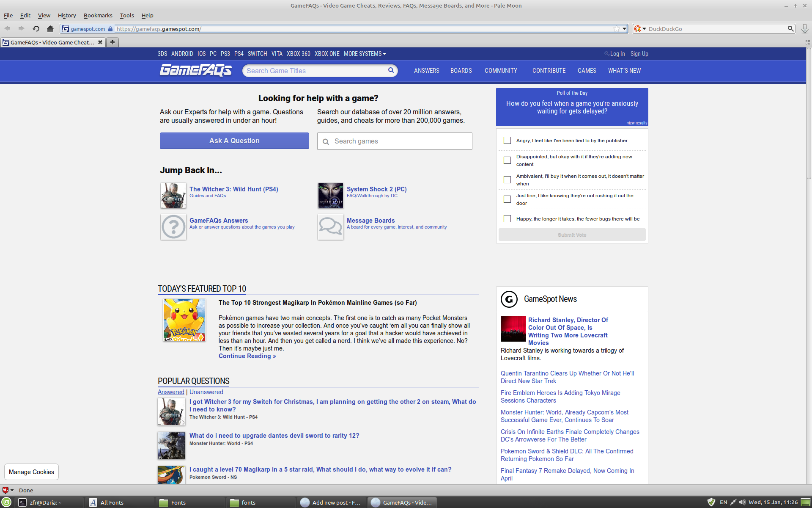Open the All Fonts taskbar window

(x=120, y=502)
